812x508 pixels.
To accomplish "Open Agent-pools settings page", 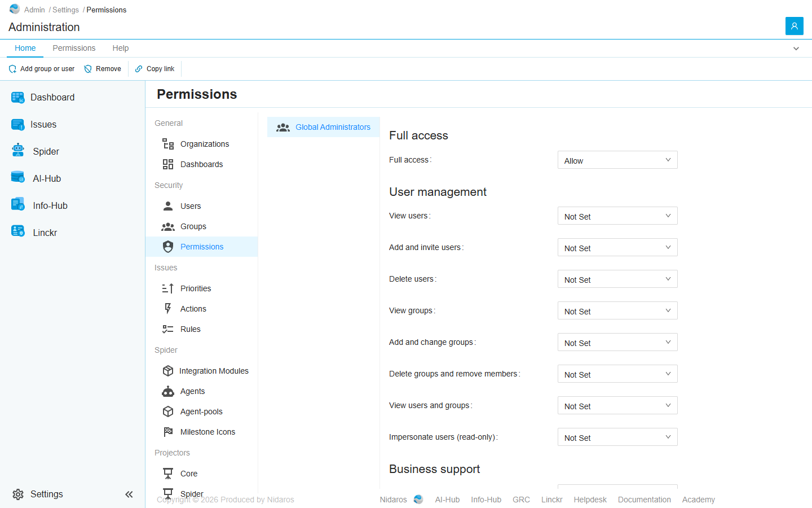I will click(x=201, y=411).
